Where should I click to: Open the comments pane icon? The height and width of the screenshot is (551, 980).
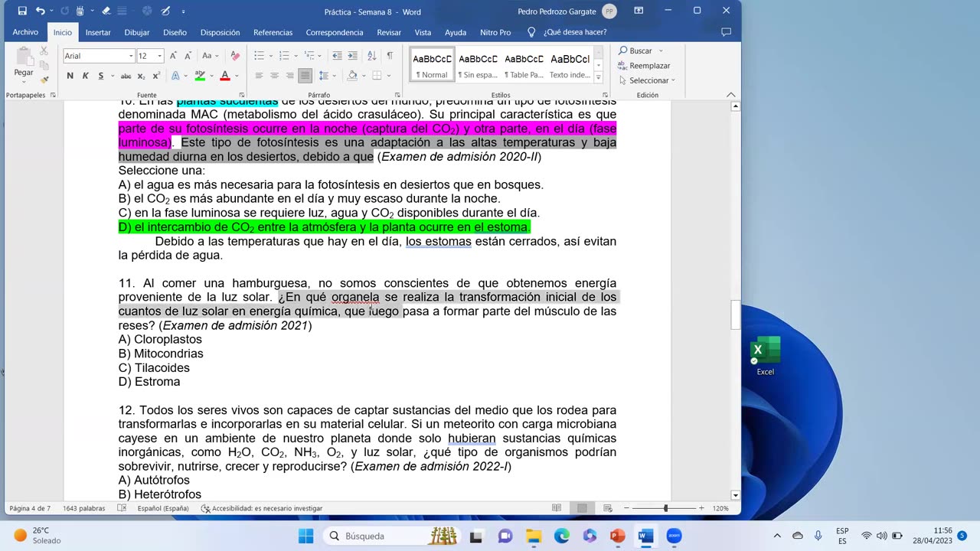point(726,32)
